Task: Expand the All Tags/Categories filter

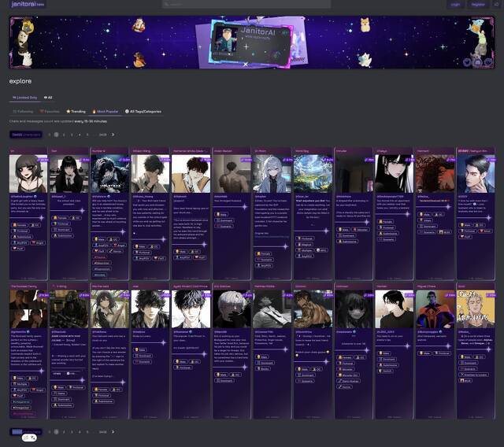Action: click(144, 111)
